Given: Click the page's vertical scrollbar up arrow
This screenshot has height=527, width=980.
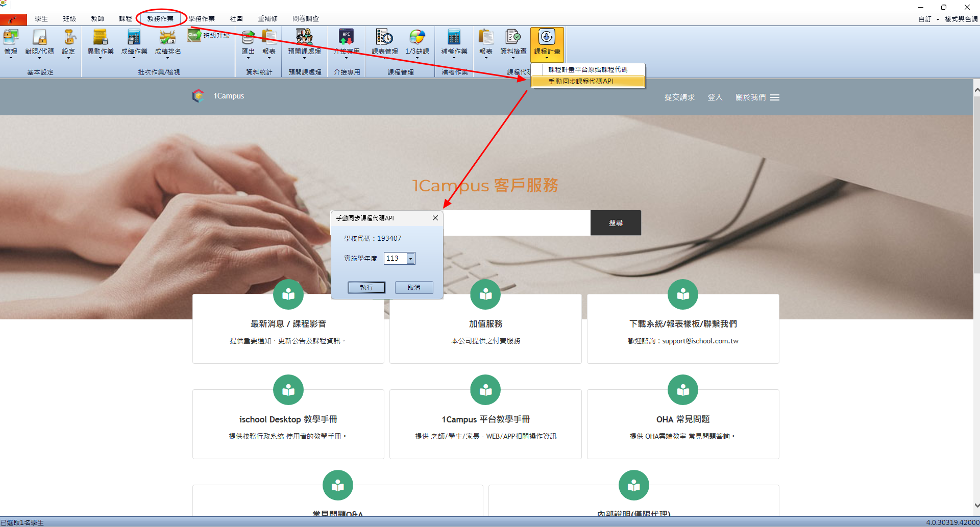Looking at the screenshot, I should pyautogui.click(x=976, y=90).
